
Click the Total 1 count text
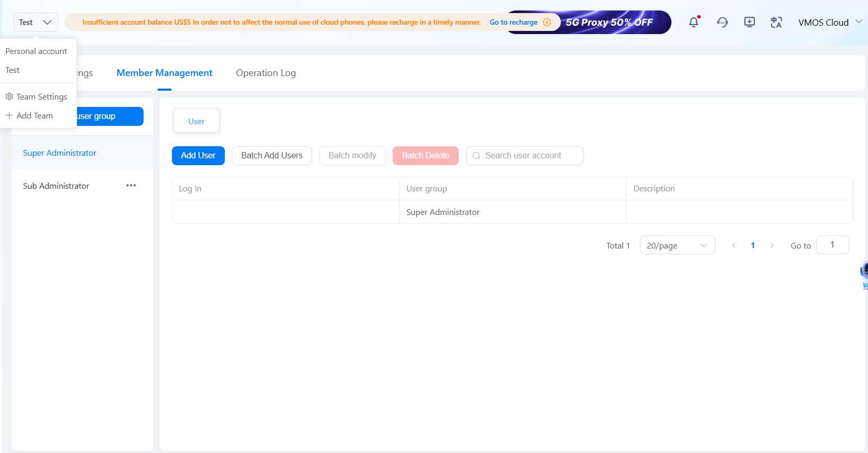point(618,245)
